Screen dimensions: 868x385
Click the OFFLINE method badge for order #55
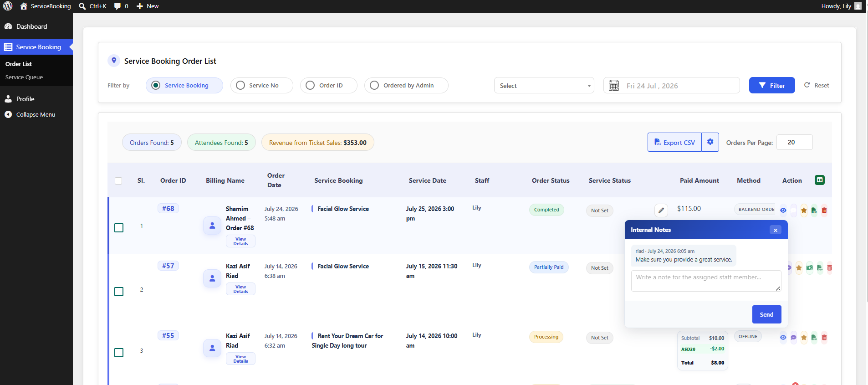(748, 336)
